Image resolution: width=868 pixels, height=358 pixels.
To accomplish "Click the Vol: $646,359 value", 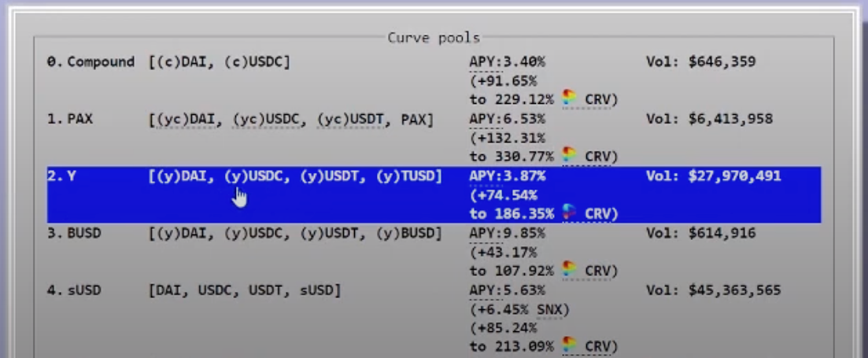I will click(x=701, y=62).
